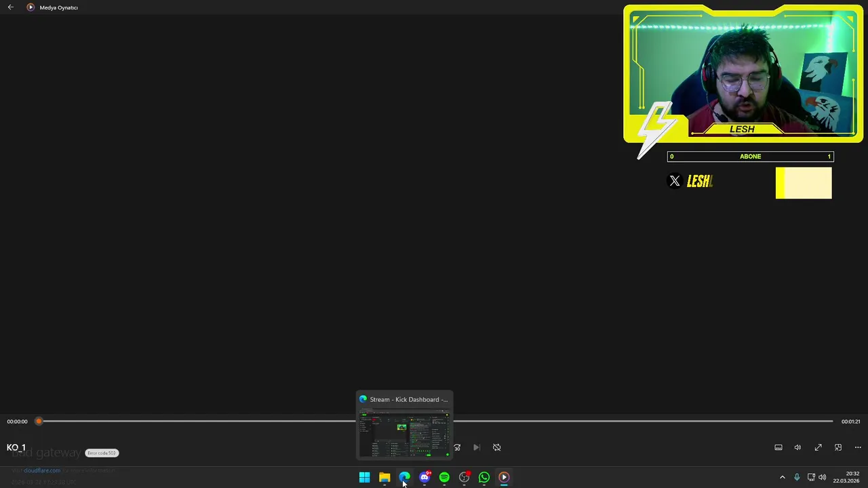Open the volume control icon
Viewport: 868px width, 488px height.
coord(798,447)
